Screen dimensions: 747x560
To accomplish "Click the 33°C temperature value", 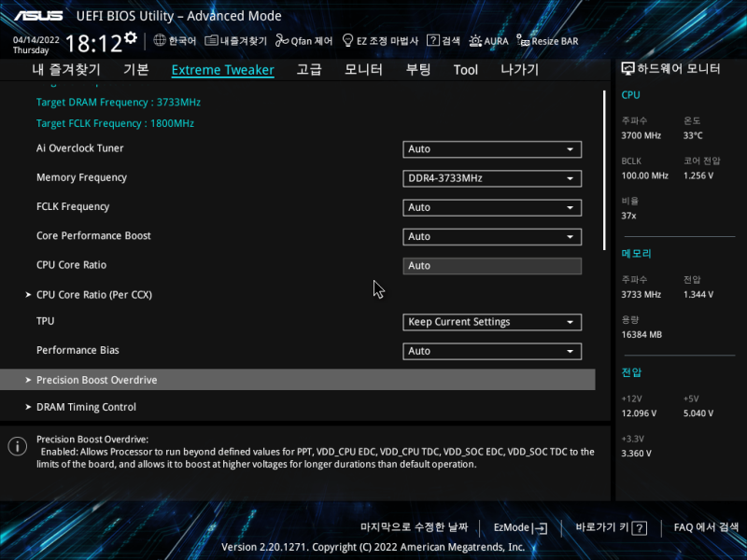I will 693,135.
